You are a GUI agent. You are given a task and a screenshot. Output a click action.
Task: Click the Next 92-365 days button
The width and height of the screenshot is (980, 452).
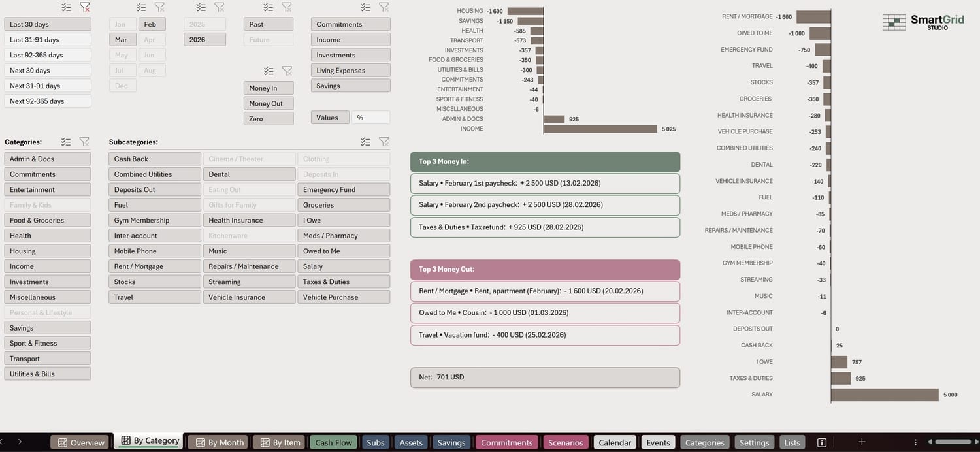(x=47, y=101)
